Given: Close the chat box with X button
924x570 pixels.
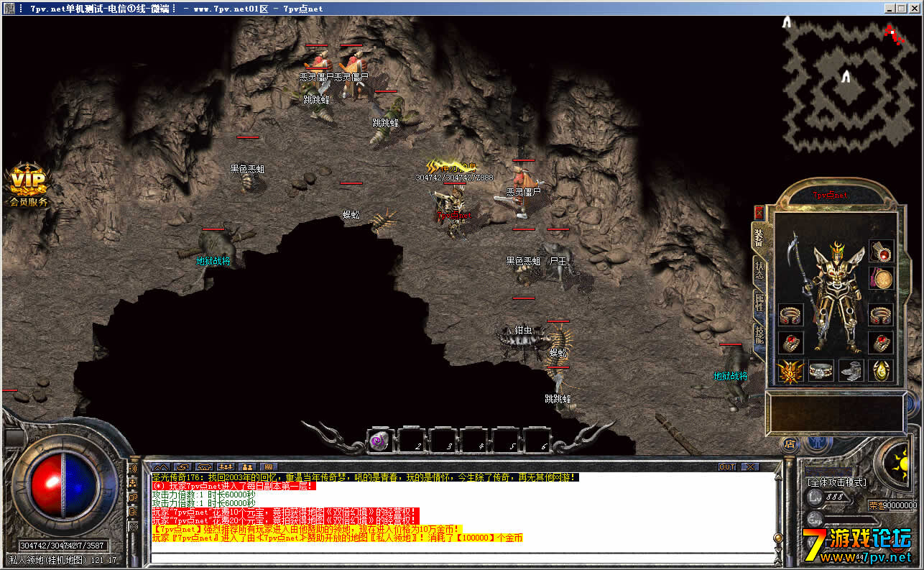Looking at the screenshot, I should [751, 467].
